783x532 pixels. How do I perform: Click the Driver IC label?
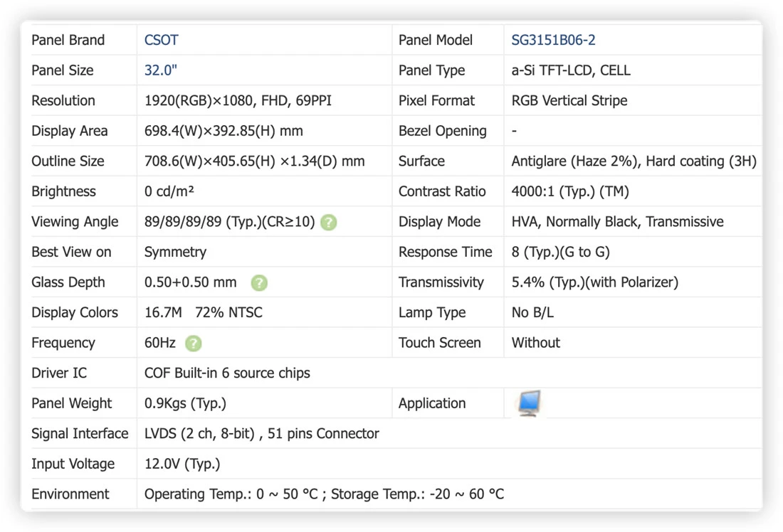(x=59, y=373)
